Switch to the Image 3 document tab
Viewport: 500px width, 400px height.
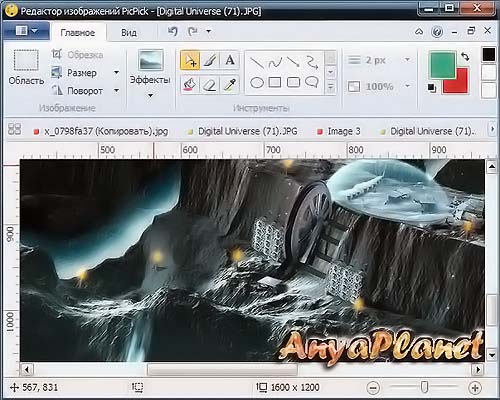click(339, 131)
